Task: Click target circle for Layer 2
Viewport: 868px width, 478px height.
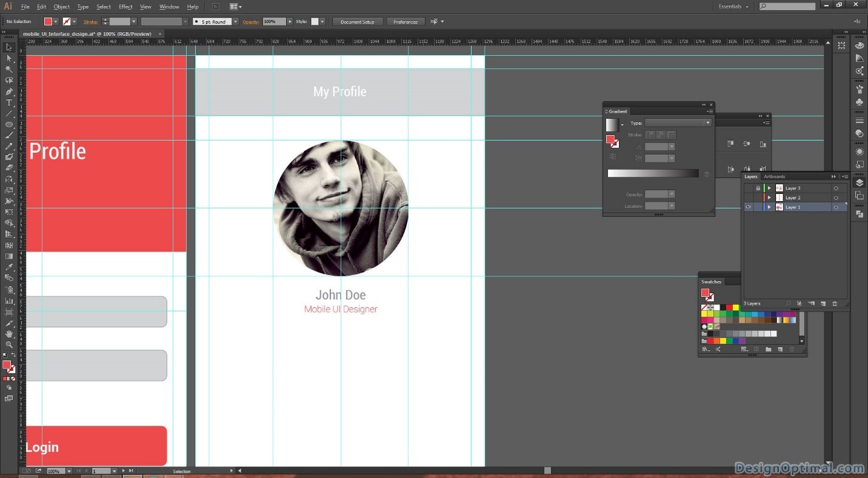Action: click(836, 198)
